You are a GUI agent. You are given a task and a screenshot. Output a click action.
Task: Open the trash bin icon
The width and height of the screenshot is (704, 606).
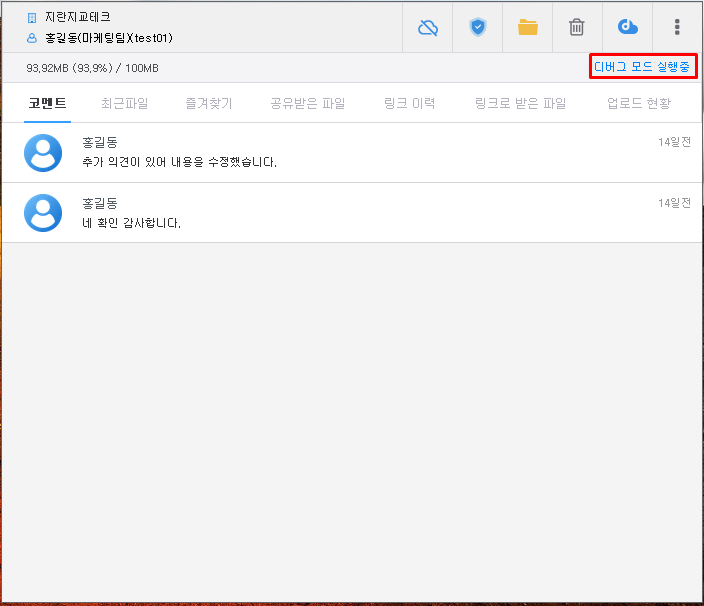tap(577, 27)
